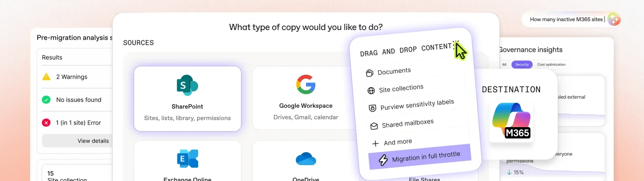Click the Purview sensitivity label shield icon
Image resolution: width=644 pixels, height=181 pixels.
click(x=372, y=108)
